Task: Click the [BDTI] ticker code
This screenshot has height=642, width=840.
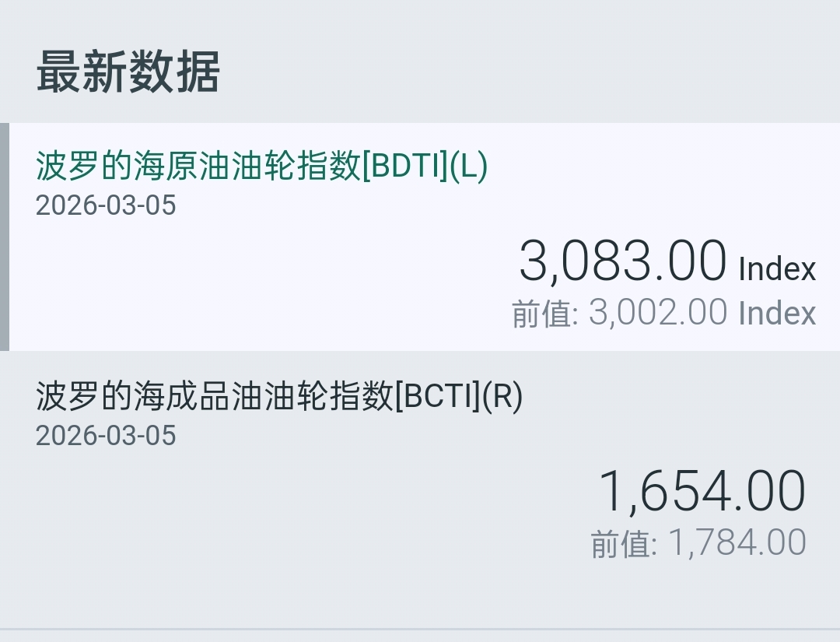Action: click(405, 166)
